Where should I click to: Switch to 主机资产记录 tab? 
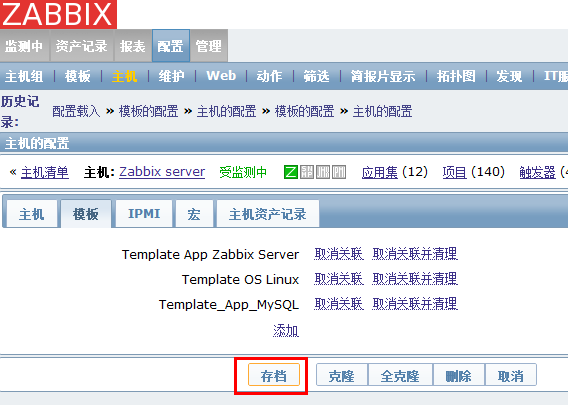point(268,214)
